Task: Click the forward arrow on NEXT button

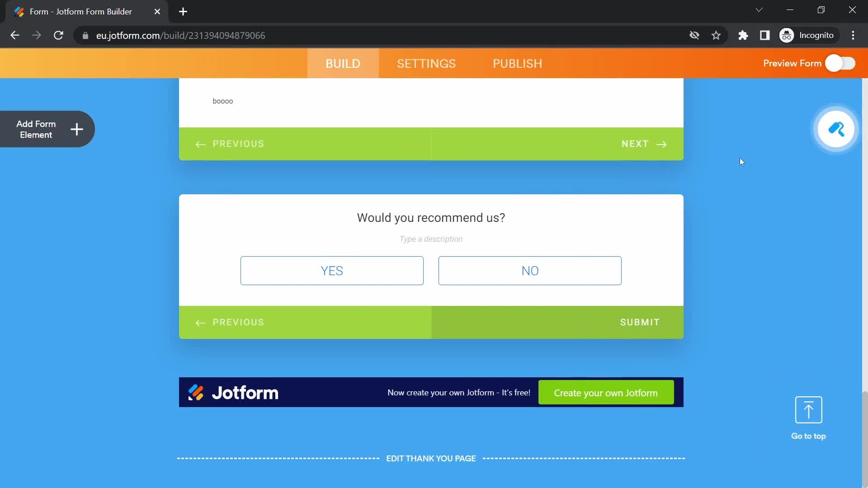Action: tap(662, 144)
